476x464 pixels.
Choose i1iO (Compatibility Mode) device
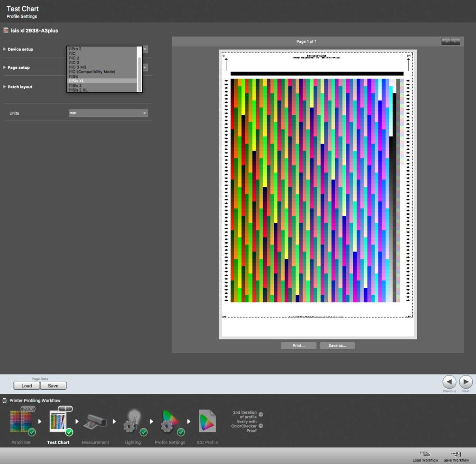click(x=102, y=72)
